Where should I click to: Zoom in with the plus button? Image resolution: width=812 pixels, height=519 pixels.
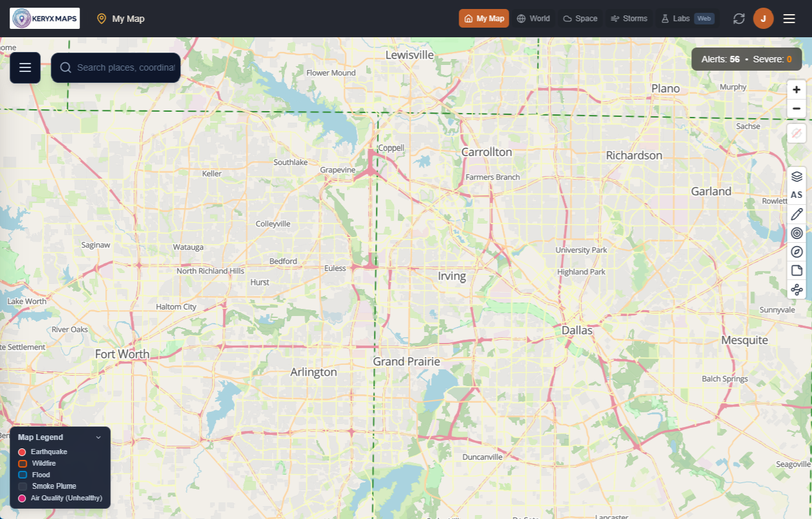click(x=797, y=89)
